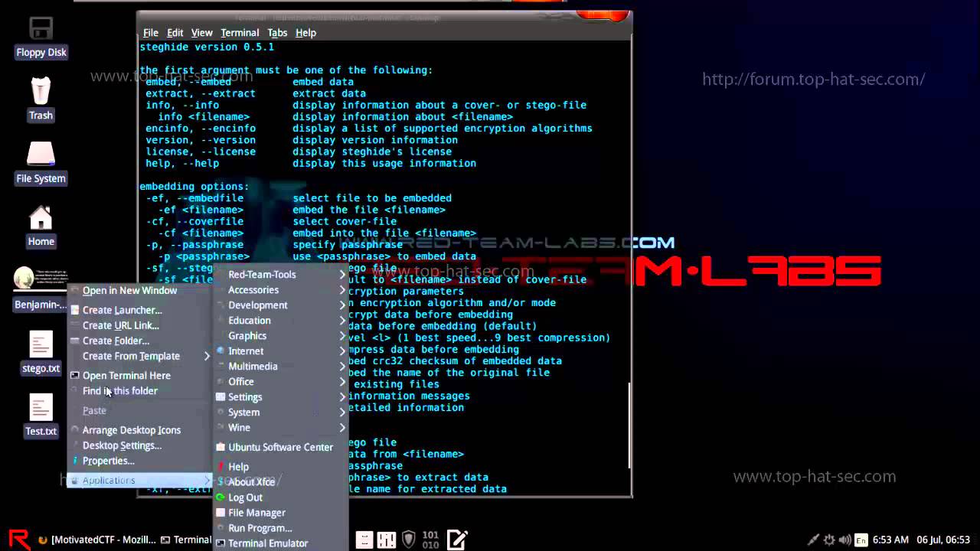This screenshot has width=980, height=551.
Task: Expand the Wine submenu
Action: click(280, 428)
